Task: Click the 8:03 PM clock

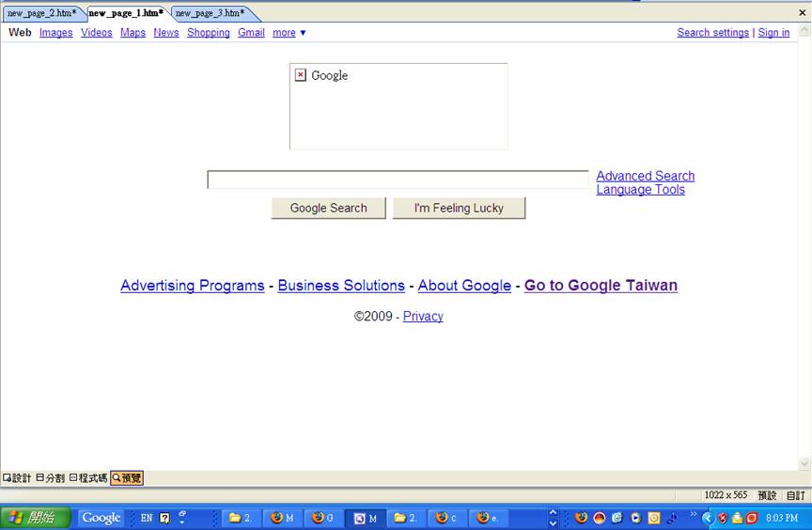Action: coord(782,518)
